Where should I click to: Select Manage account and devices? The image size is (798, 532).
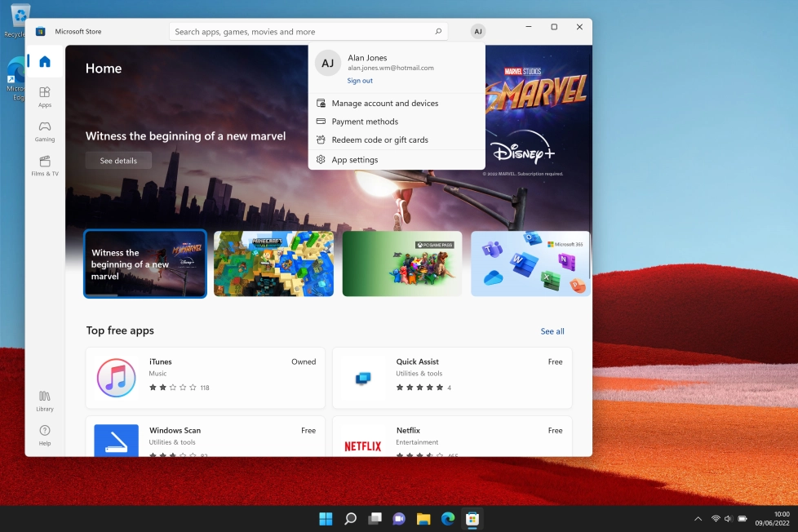[385, 104]
